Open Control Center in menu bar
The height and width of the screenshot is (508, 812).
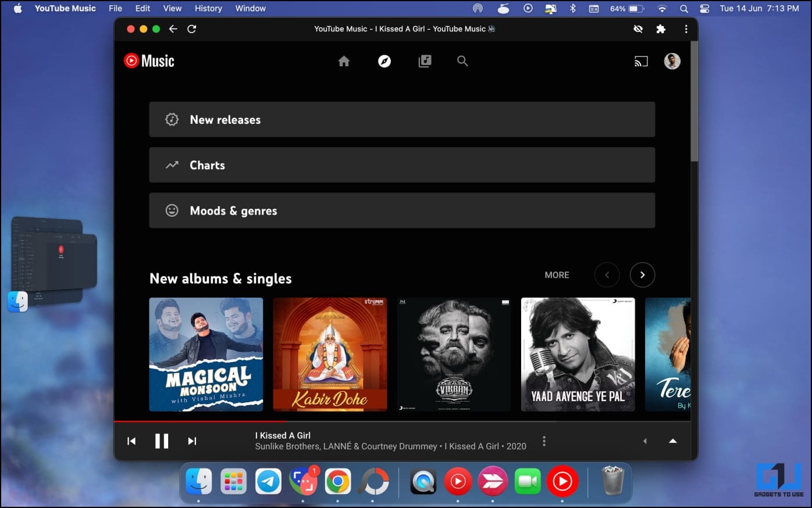click(704, 8)
